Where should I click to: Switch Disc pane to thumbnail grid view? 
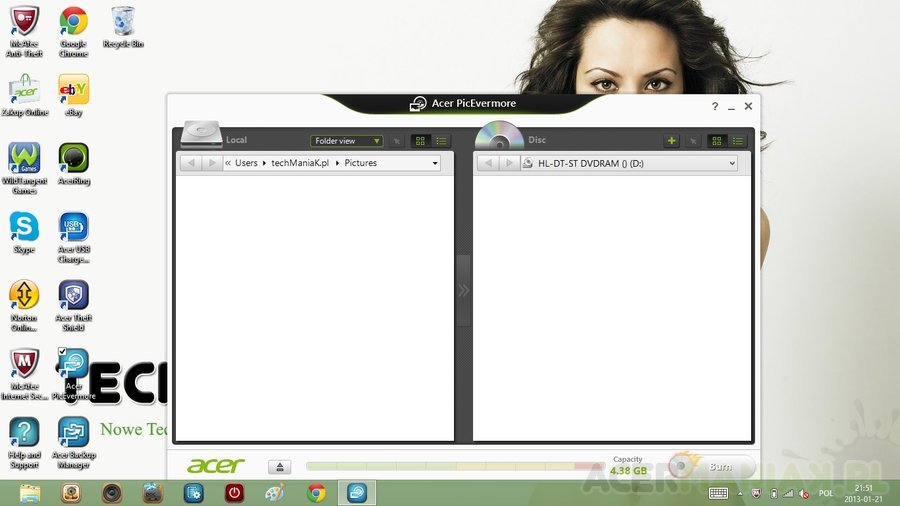coord(716,141)
